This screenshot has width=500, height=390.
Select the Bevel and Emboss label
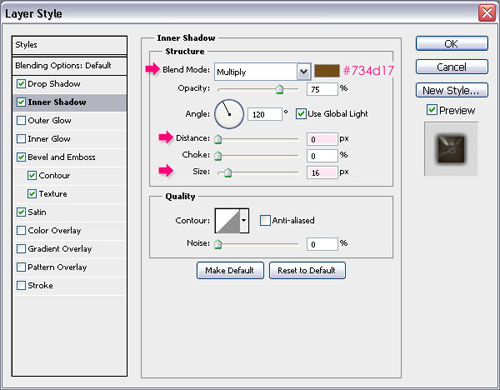click(x=62, y=157)
